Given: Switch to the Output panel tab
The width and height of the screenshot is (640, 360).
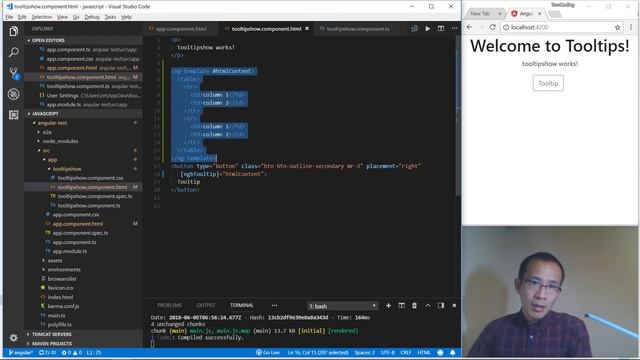Looking at the screenshot, I should pyautogui.click(x=206, y=305).
